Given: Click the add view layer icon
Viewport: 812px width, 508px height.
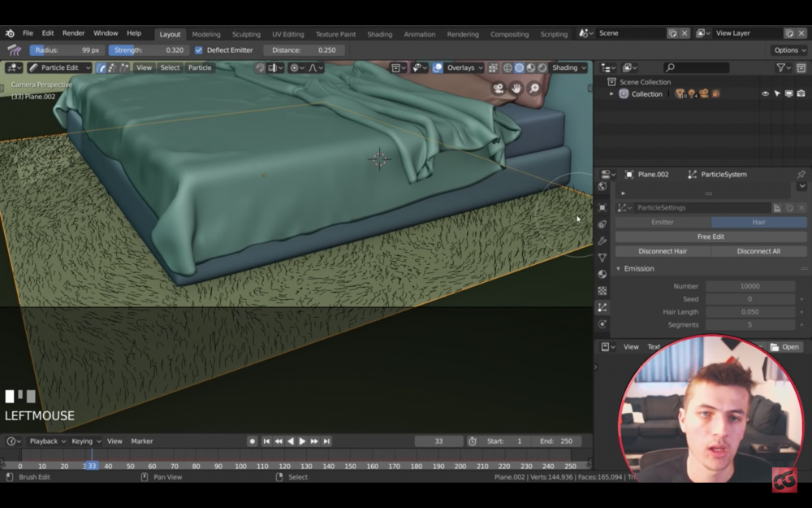Looking at the screenshot, I should (x=790, y=33).
